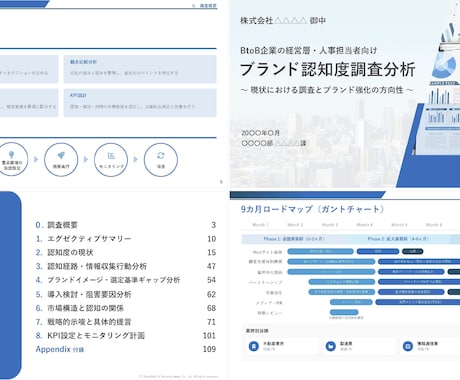Click the date 20〇〇年〇月
Screen dimensions: 460x380
(x=260, y=133)
